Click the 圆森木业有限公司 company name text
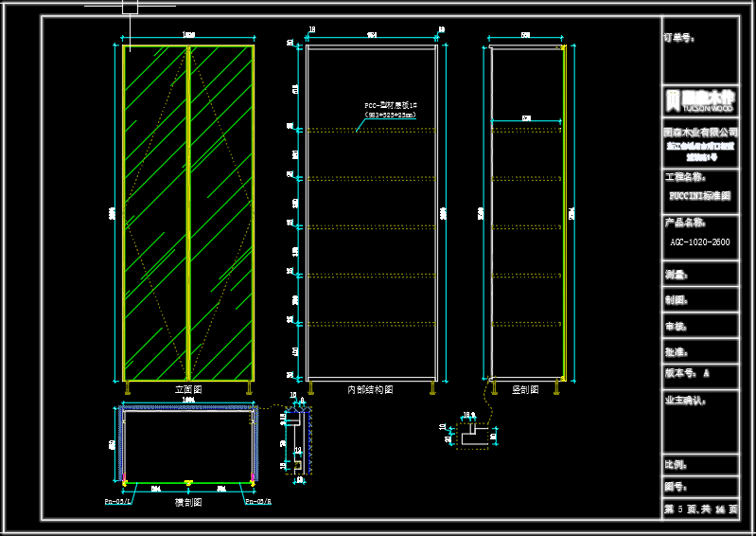 coord(699,132)
